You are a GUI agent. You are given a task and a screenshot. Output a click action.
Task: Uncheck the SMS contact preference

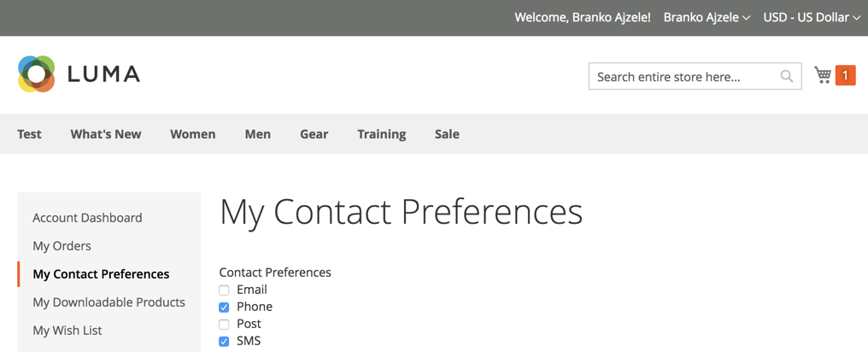coord(224,342)
